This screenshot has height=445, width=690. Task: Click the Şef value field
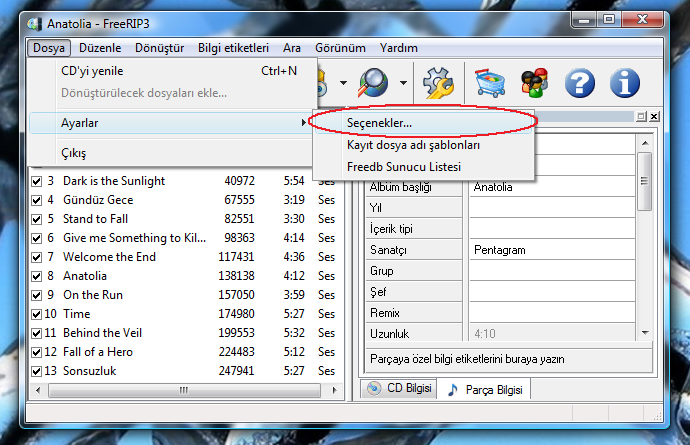(x=552, y=292)
